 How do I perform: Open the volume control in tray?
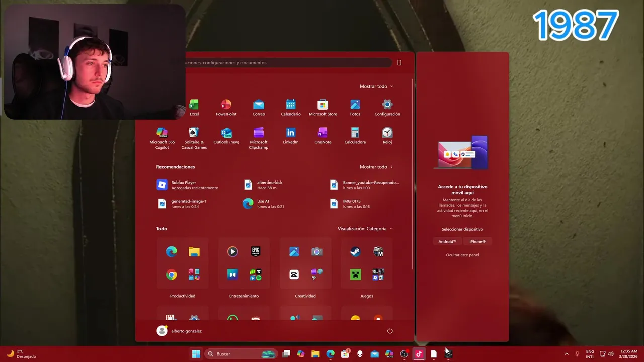click(x=611, y=354)
